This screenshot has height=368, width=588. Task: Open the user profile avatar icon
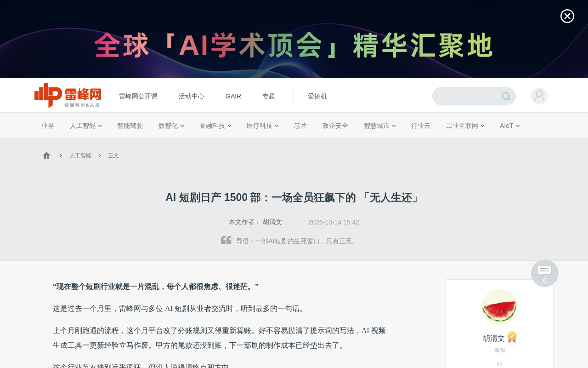(539, 96)
